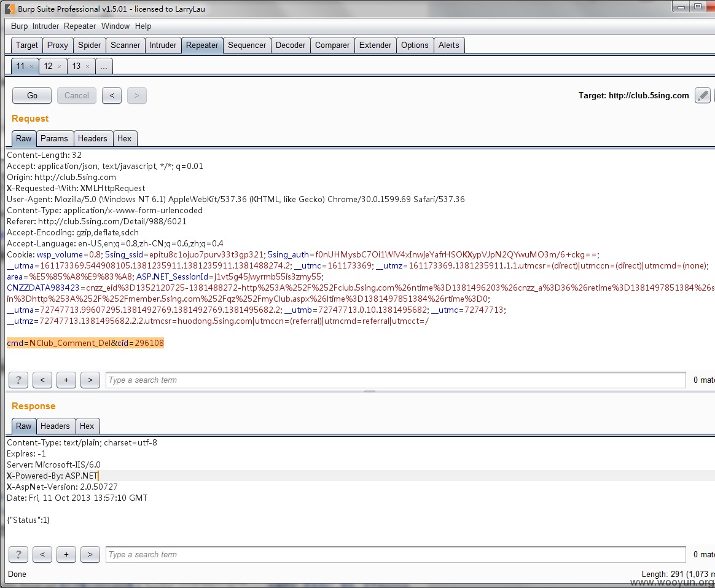715x588 pixels.
Task: Focus the request search term field
Action: (396, 380)
